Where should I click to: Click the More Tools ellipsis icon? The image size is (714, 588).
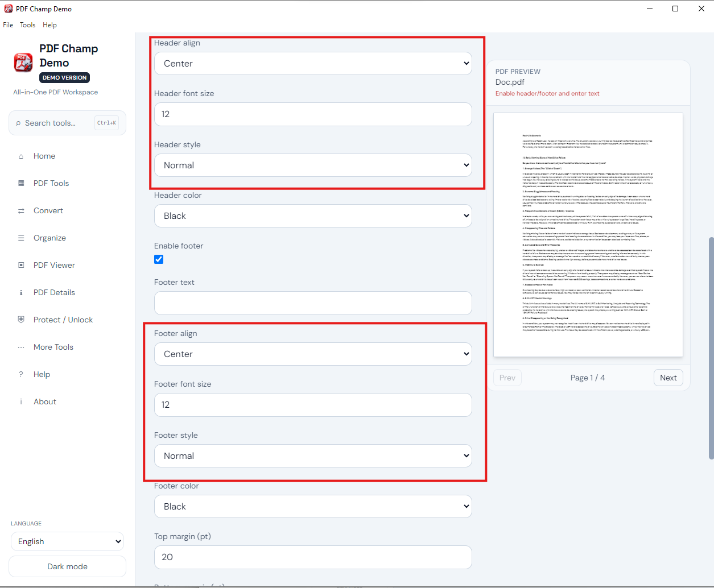(21, 347)
